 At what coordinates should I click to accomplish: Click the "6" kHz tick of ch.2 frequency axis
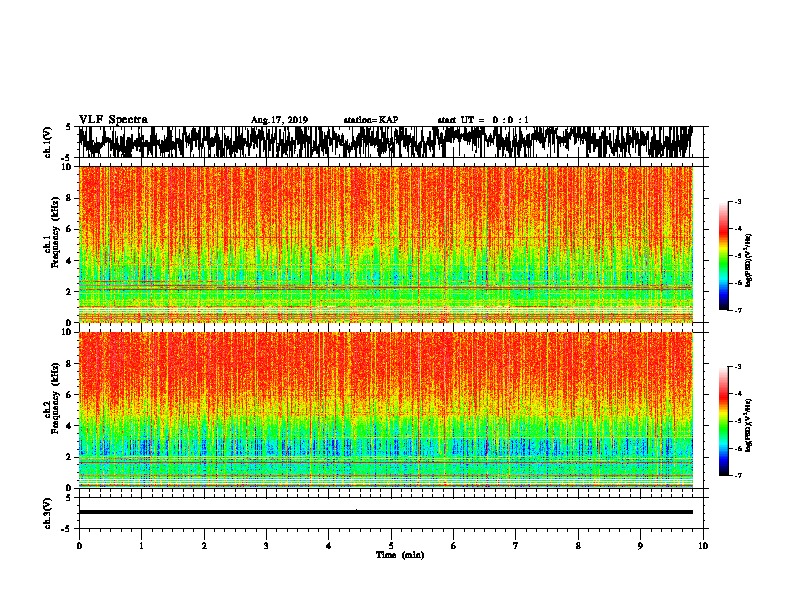point(69,394)
